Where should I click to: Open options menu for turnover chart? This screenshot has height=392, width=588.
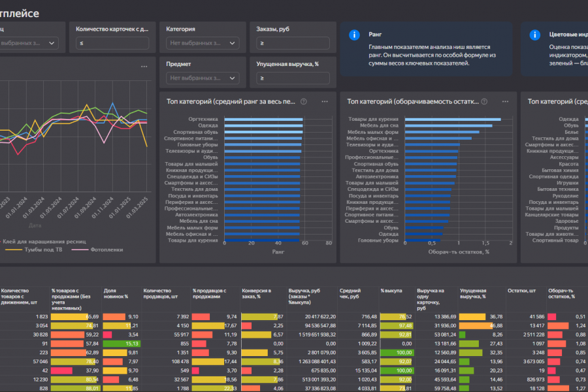click(x=506, y=102)
